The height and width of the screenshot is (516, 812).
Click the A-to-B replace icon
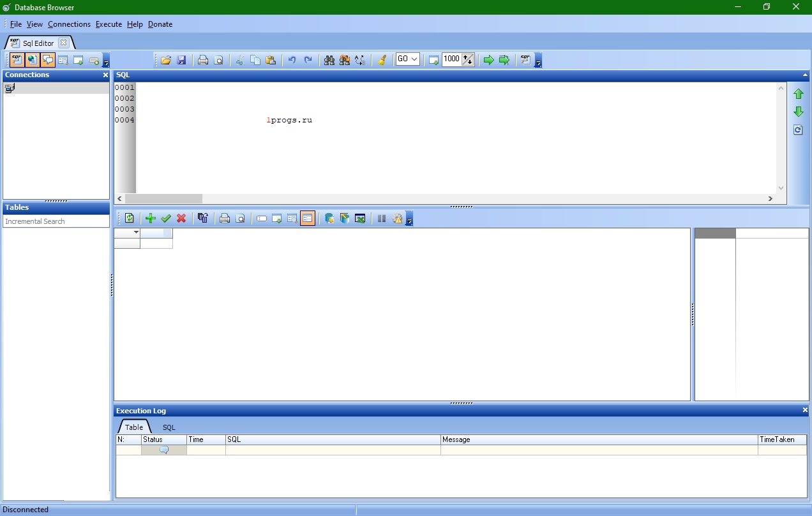click(x=360, y=60)
